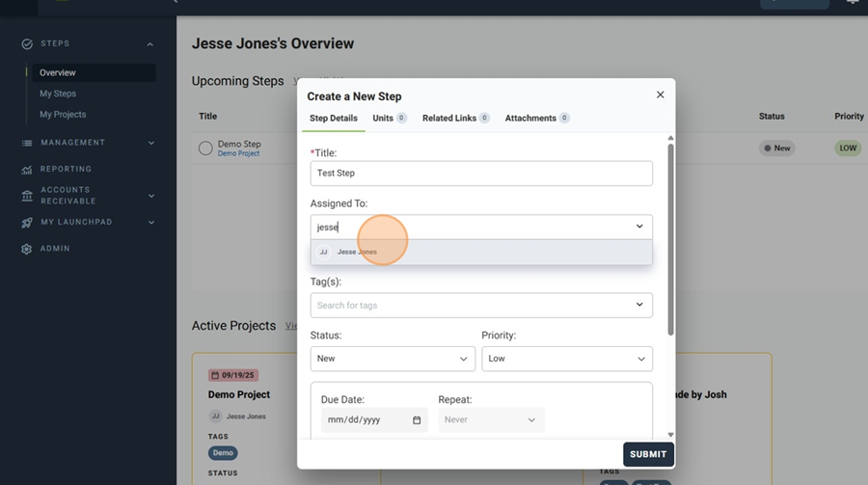Click the Status column header

pyautogui.click(x=772, y=117)
